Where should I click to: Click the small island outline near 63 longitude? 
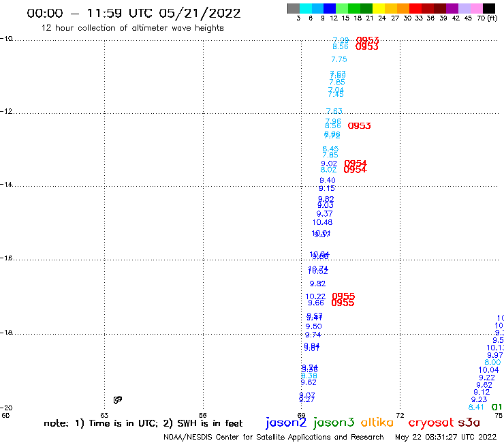point(118,400)
